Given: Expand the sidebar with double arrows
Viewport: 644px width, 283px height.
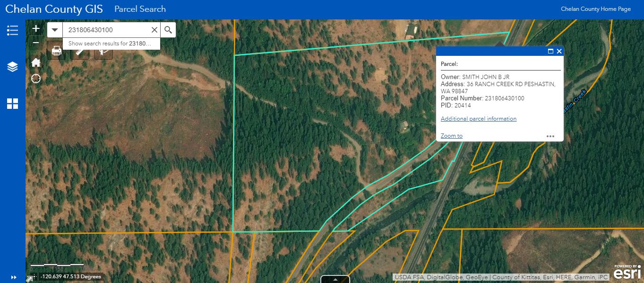Looking at the screenshot, I should pyautogui.click(x=13, y=277).
